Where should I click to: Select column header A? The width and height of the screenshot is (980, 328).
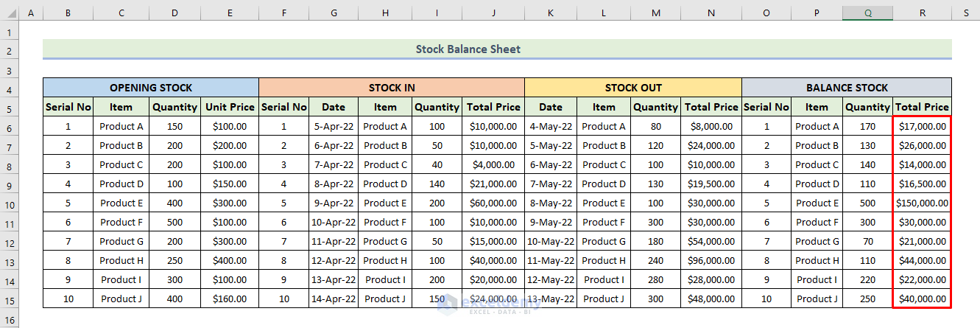pyautogui.click(x=30, y=13)
